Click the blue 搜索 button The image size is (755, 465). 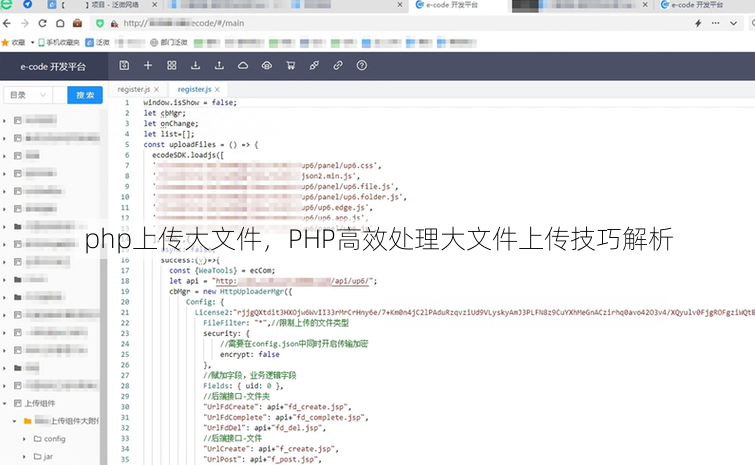tap(85, 95)
